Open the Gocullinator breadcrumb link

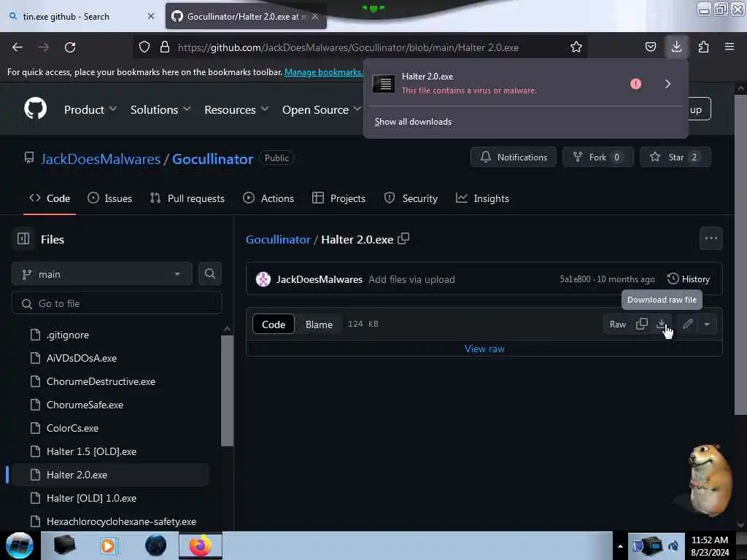coord(278,239)
